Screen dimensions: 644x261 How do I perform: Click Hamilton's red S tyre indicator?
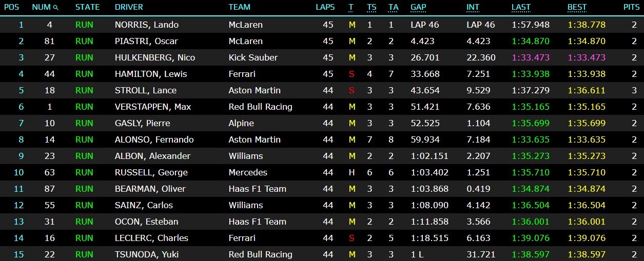(352, 74)
